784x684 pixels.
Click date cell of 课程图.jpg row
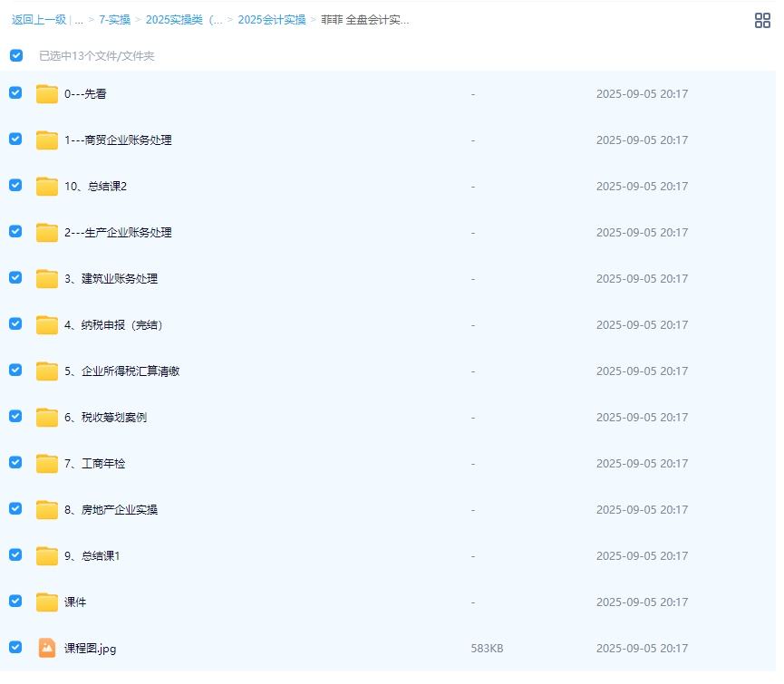[642, 649]
